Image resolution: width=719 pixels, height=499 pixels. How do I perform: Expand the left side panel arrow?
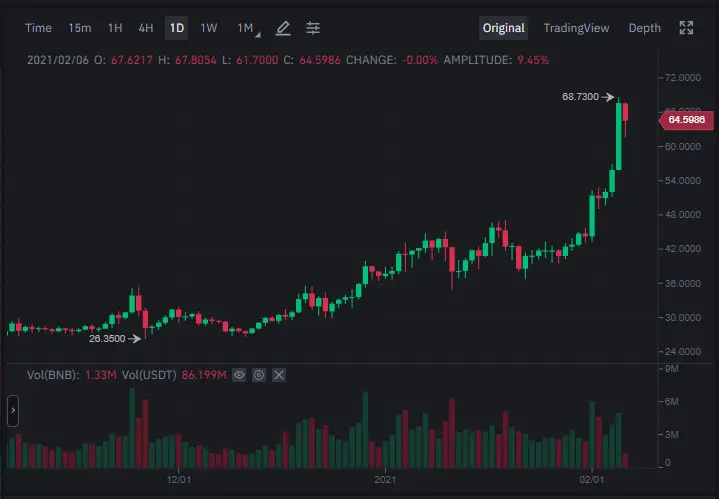(13, 410)
